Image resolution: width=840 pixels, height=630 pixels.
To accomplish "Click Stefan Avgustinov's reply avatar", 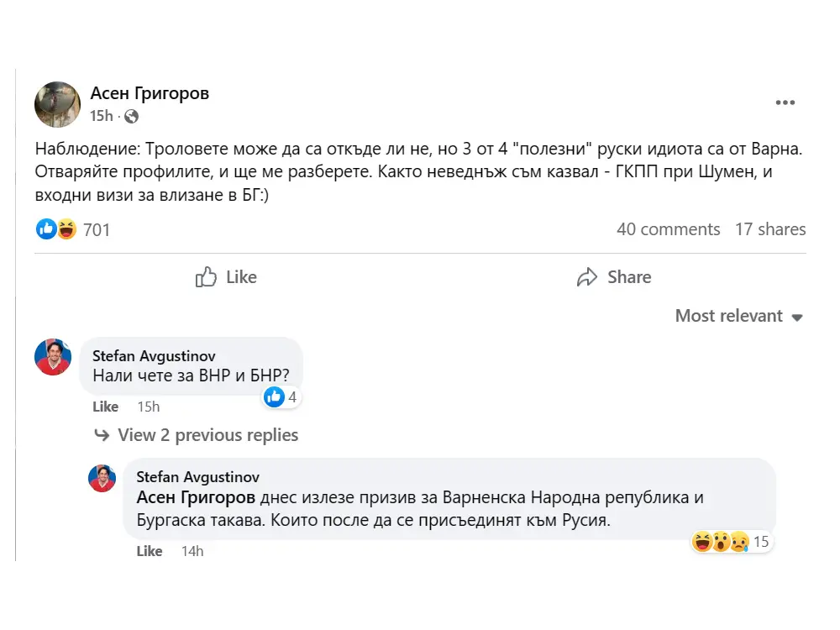I will [102, 478].
